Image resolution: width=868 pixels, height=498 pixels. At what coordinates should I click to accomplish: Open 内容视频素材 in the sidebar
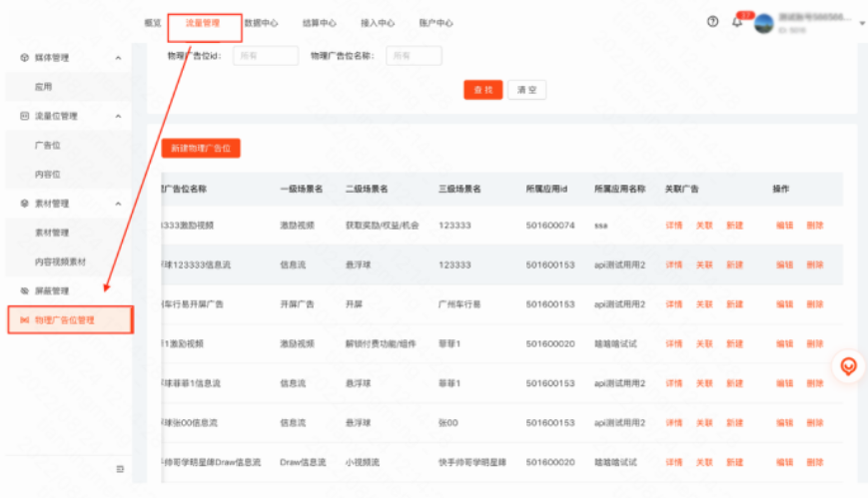point(60,261)
